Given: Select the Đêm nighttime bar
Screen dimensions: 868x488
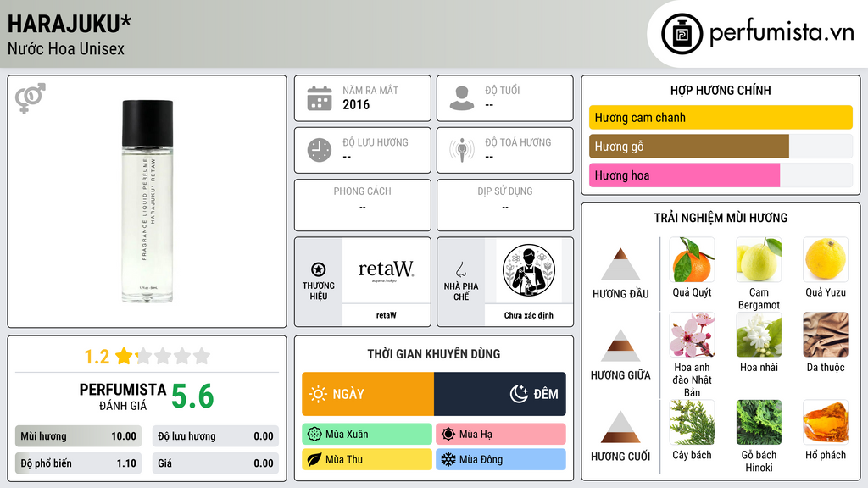Looking at the screenshot, I should (500, 394).
